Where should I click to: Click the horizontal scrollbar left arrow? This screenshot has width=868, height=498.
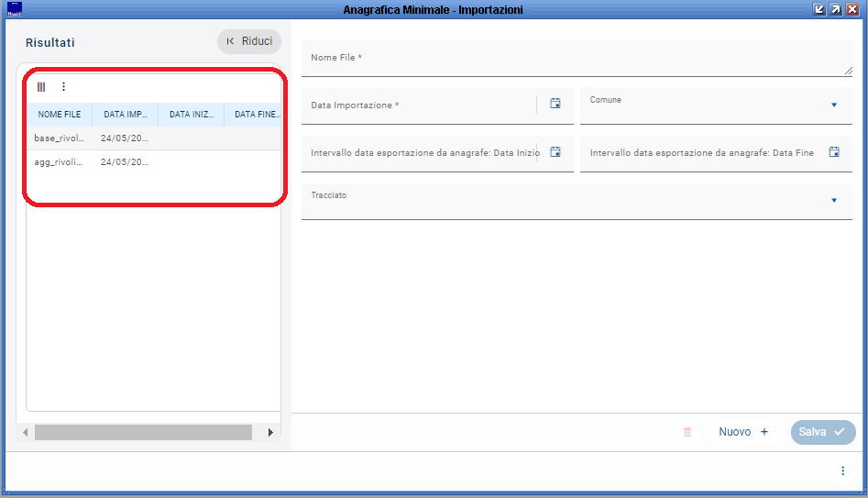(x=26, y=432)
